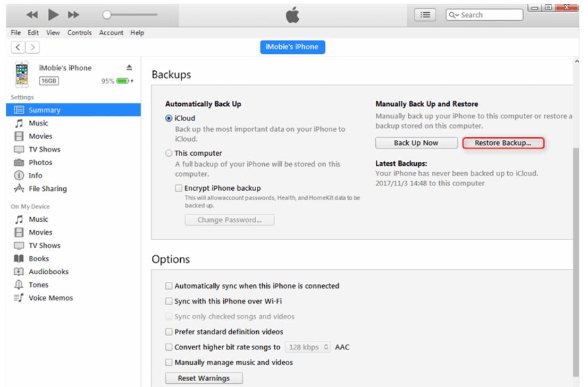Open the View menu

coord(53,32)
